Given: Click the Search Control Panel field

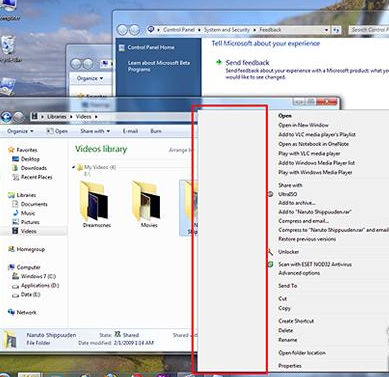Looking at the screenshot, I should [x=369, y=30].
